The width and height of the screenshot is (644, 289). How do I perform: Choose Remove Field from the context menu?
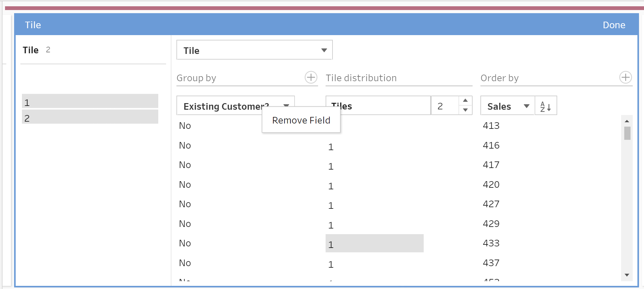pyautogui.click(x=301, y=120)
